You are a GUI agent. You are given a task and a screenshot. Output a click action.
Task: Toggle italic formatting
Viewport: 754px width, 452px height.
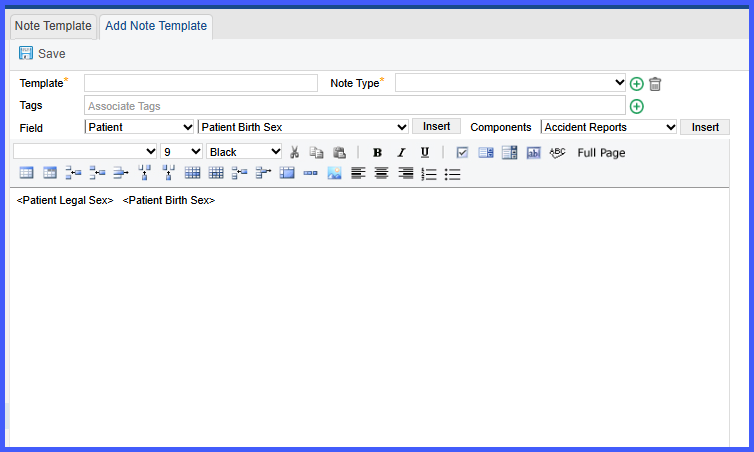coord(401,152)
